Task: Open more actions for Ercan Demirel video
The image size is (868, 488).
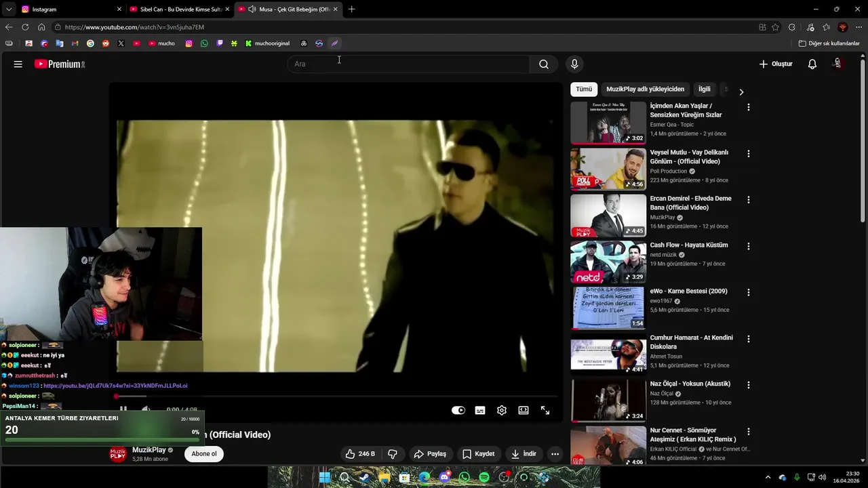Action: (749, 200)
